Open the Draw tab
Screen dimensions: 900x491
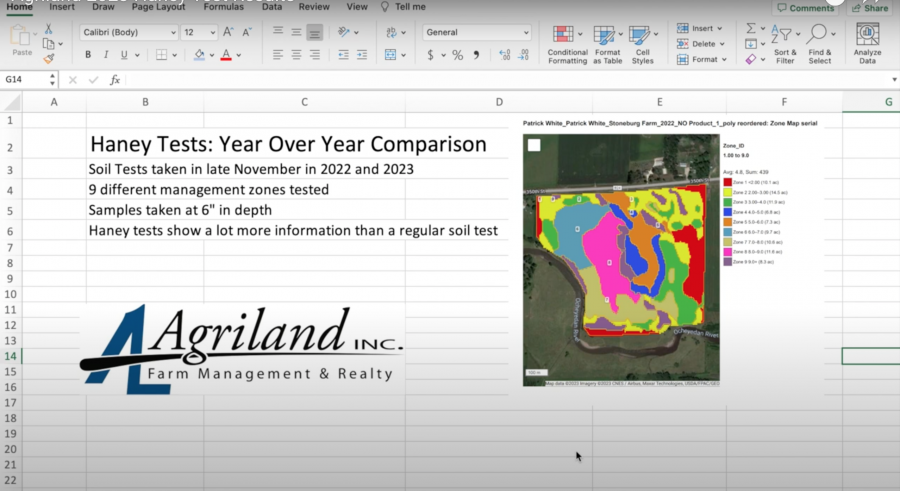click(103, 7)
